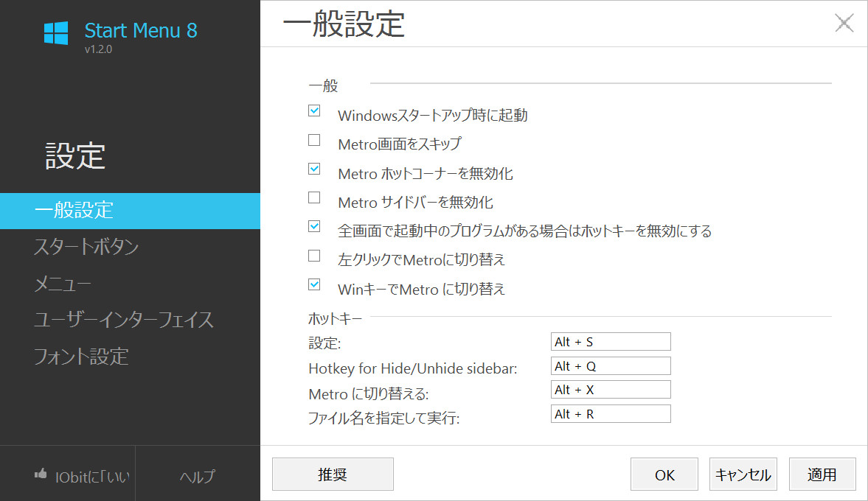
Task: Enable 左クリックでMetroに切り替え
Action: 314,256
